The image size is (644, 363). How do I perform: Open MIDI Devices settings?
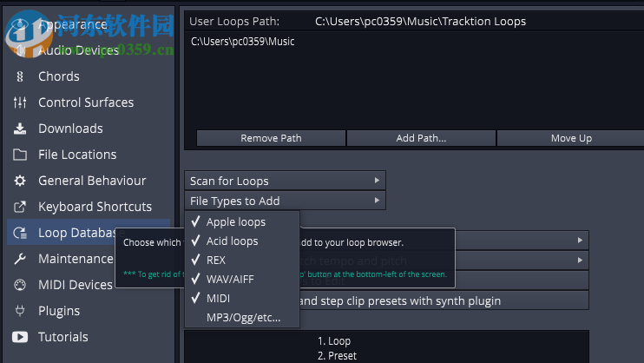(76, 285)
